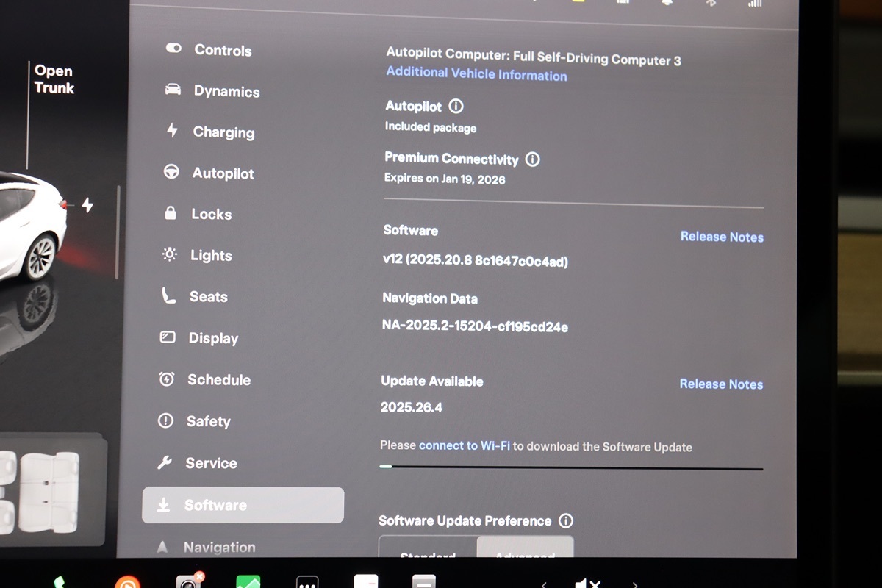Tap Open Trunk on car view
This screenshot has width=882, height=588.
coord(54,79)
